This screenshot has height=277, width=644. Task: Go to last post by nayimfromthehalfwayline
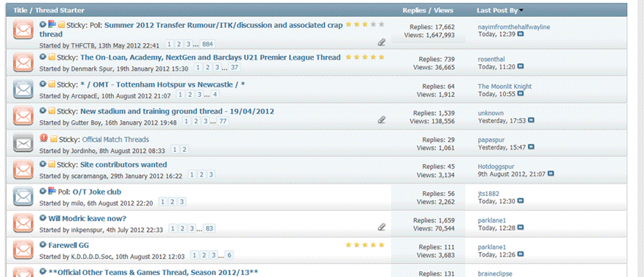click(521, 34)
